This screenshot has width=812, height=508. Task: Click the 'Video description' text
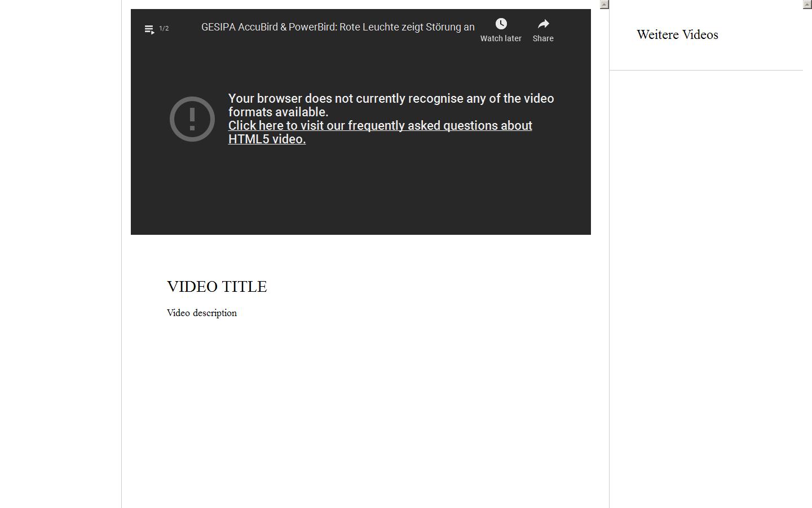click(202, 313)
